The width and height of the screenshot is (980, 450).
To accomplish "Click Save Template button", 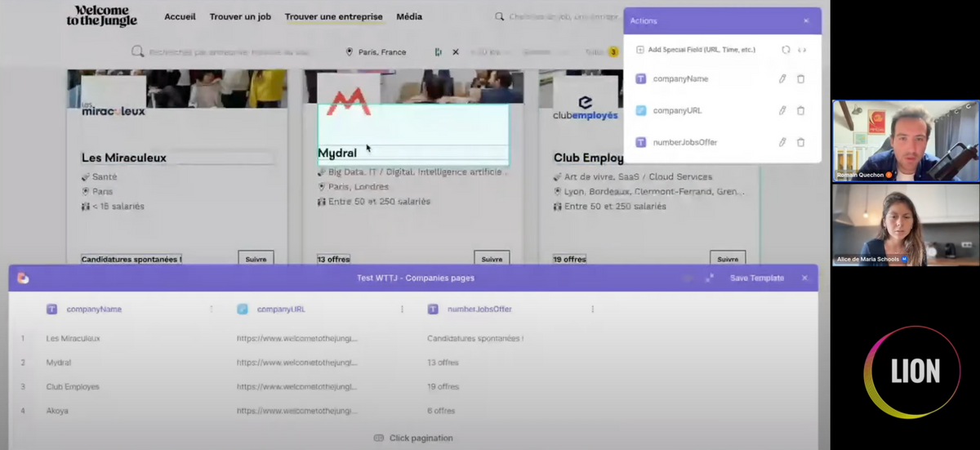I will pyautogui.click(x=757, y=278).
